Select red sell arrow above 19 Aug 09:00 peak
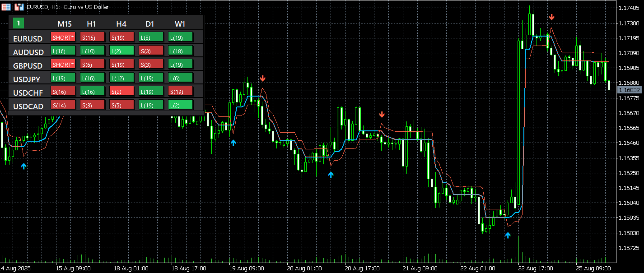 pyautogui.click(x=263, y=79)
